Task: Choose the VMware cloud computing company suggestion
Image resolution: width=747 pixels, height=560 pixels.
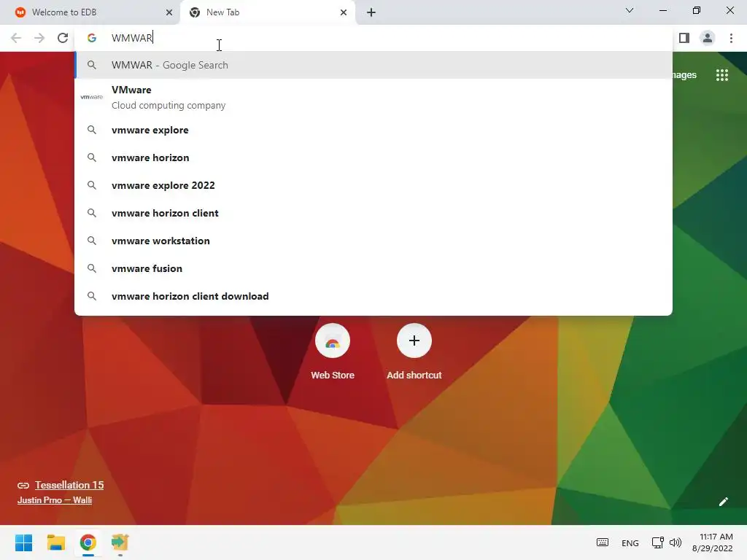Action: [x=373, y=98]
